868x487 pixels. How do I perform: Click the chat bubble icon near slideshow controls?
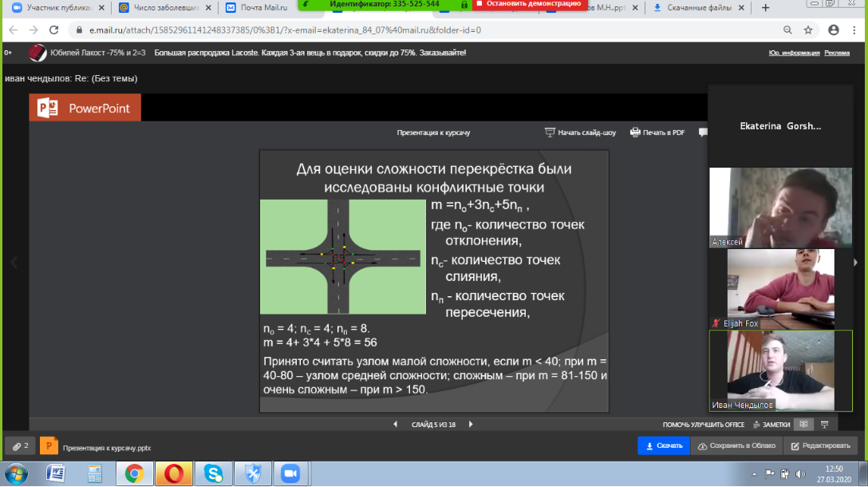(x=703, y=133)
